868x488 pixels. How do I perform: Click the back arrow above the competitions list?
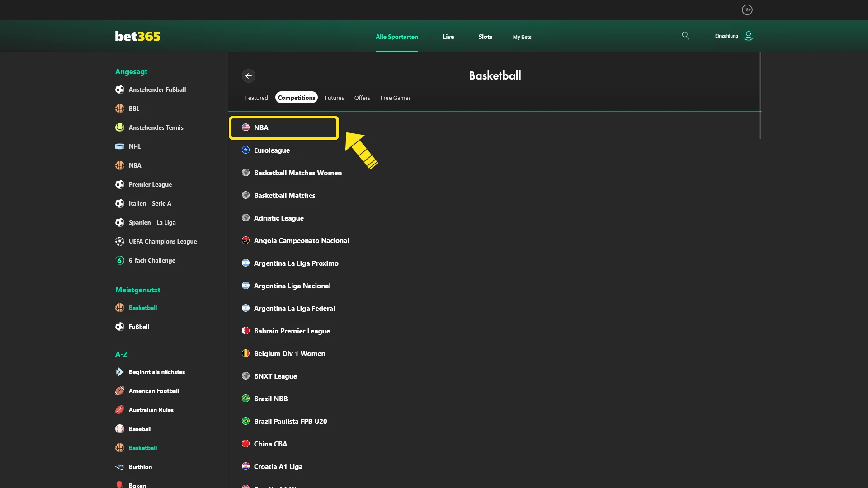click(x=249, y=76)
